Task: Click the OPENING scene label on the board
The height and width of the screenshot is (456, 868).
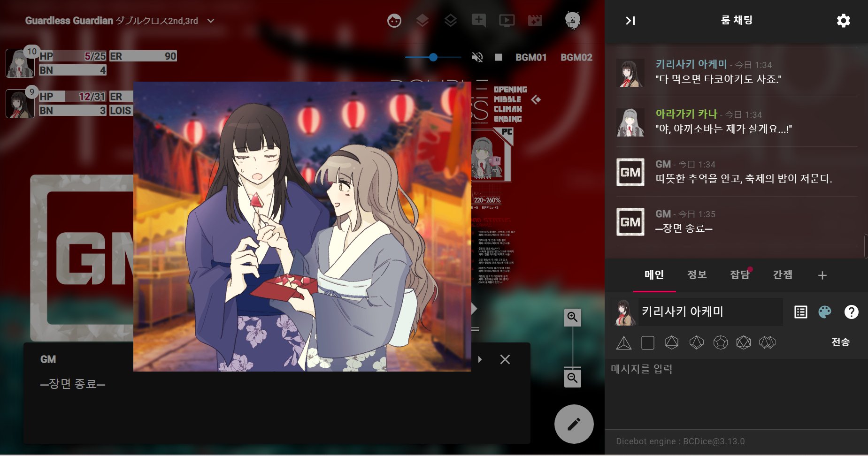Action: click(510, 90)
